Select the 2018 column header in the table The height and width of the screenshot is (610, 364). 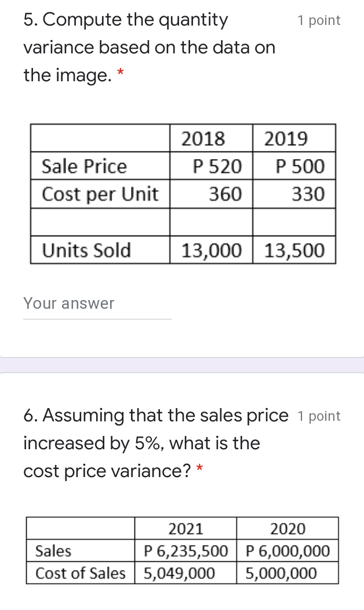pyautogui.click(x=203, y=139)
